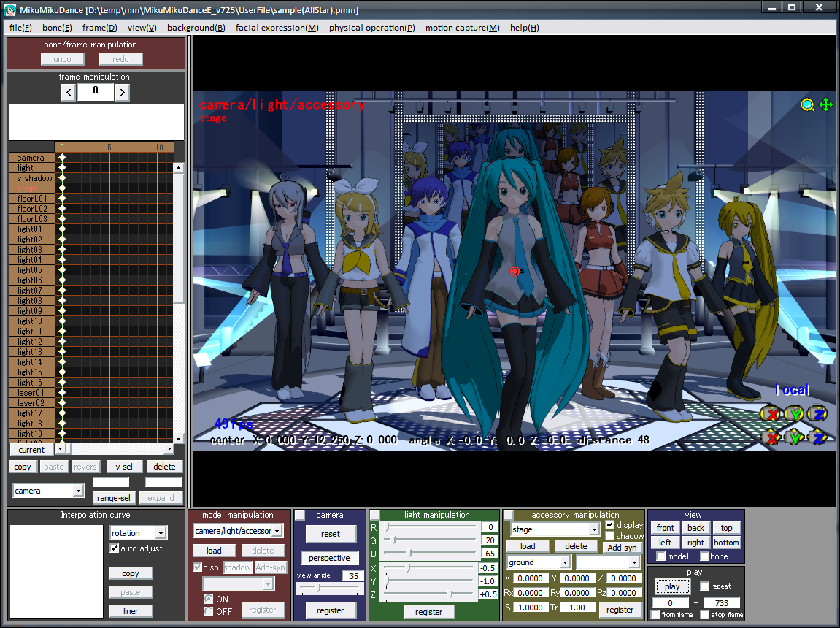This screenshot has height=628, width=840.
Task: Click the frame number input field
Action: [x=96, y=92]
